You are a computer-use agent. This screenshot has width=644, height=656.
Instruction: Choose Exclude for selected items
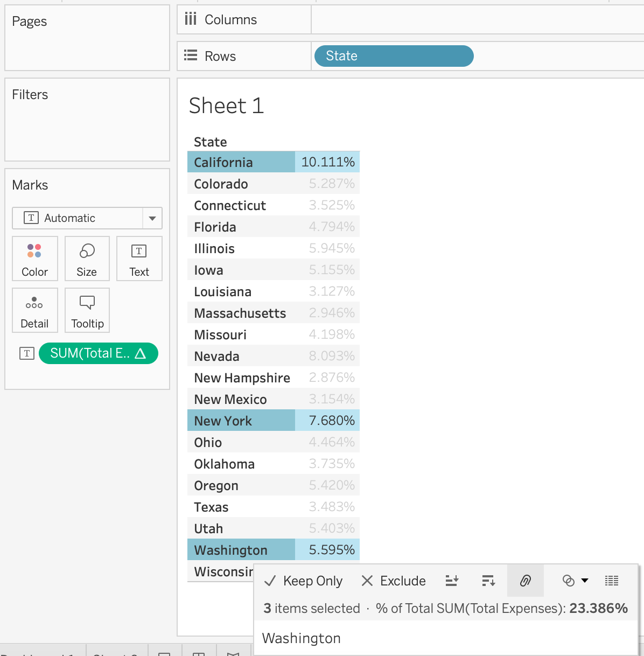point(393,581)
